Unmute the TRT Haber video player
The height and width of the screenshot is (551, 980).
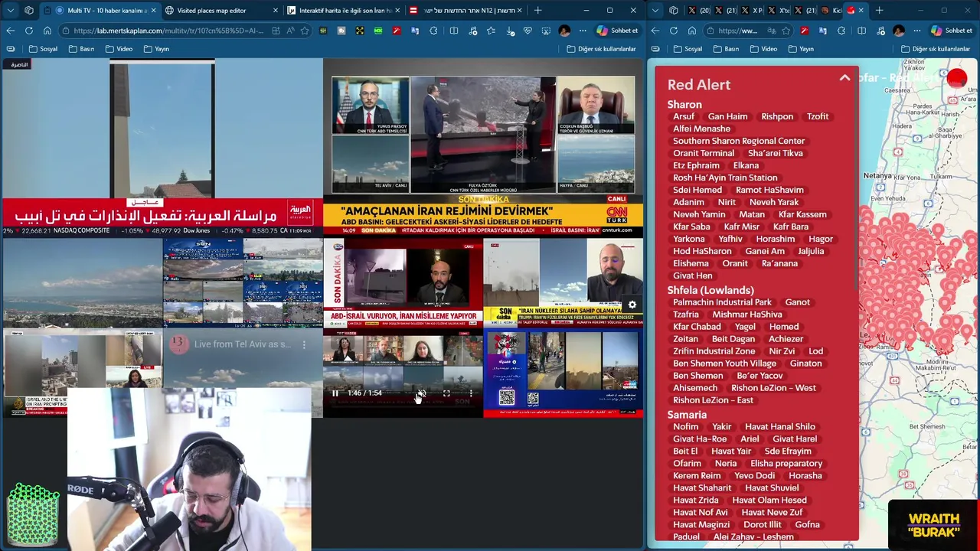point(421,393)
